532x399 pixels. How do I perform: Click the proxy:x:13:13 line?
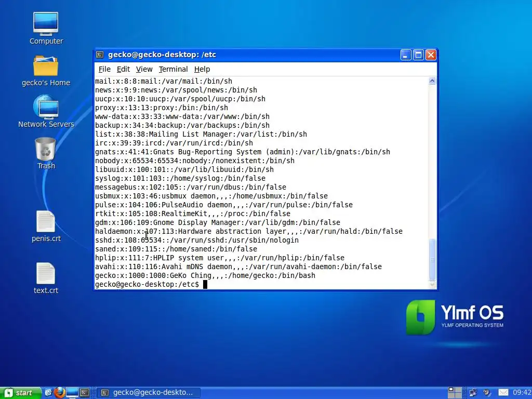coord(162,108)
